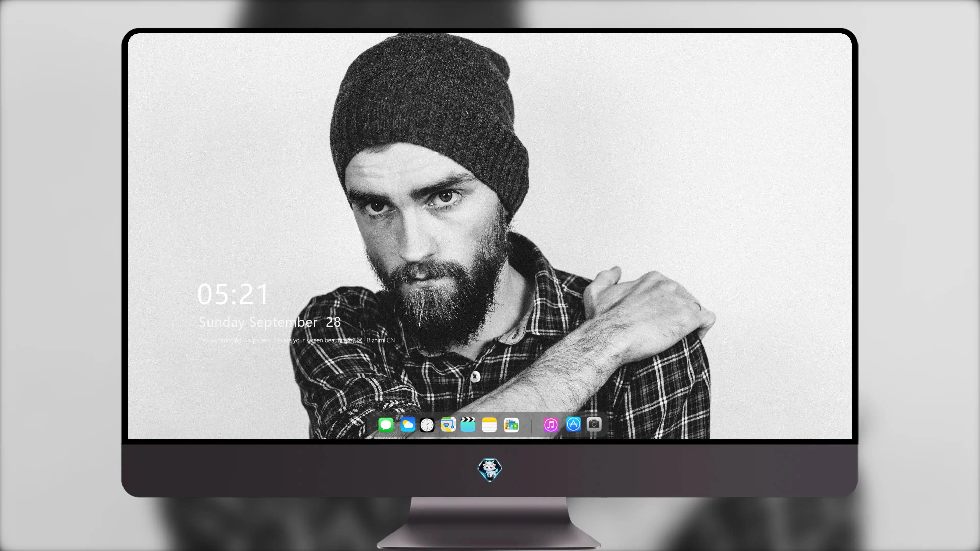Viewport: 980px width, 551px height.
Task: Open the photo collage app in the dock
Action: 511,425
